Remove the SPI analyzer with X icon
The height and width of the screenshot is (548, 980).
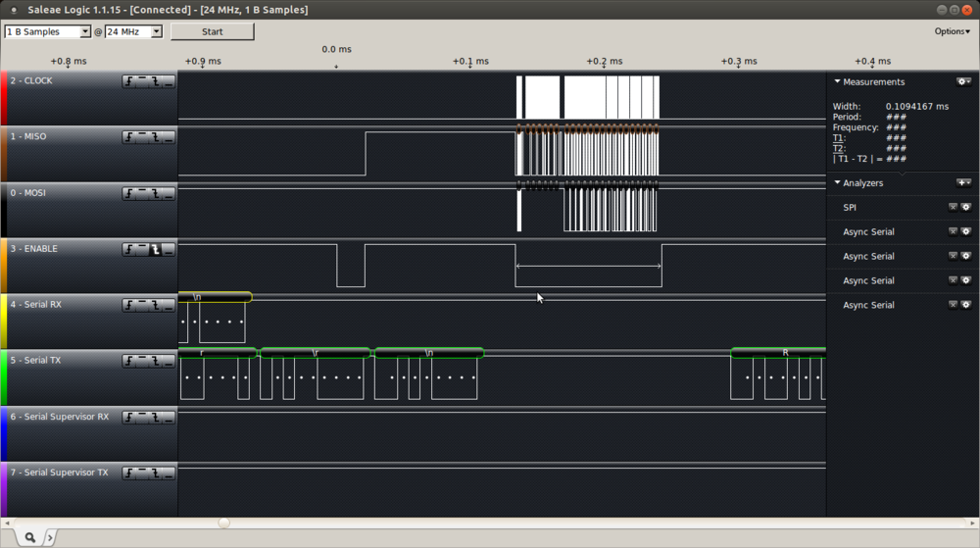953,208
